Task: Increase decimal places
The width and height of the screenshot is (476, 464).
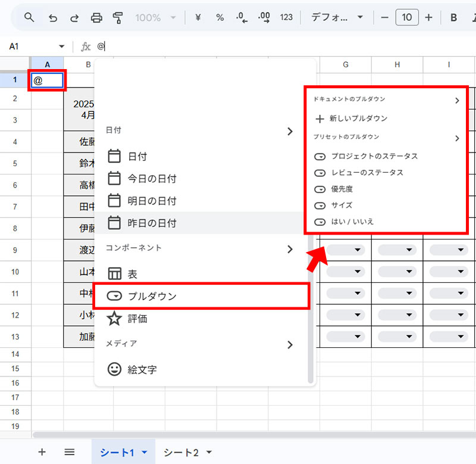Action: coord(264,18)
